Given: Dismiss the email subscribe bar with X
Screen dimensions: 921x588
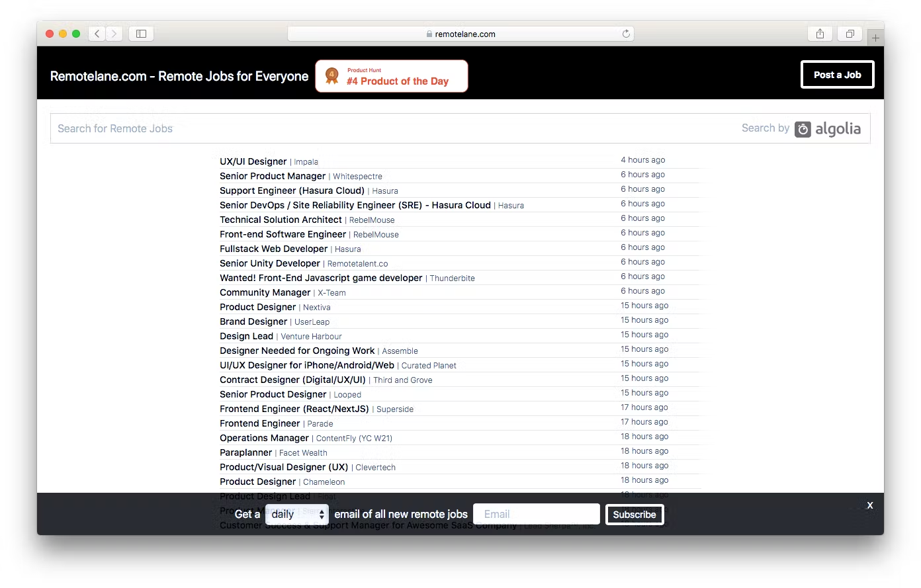Looking at the screenshot, I should click(870, 505).
